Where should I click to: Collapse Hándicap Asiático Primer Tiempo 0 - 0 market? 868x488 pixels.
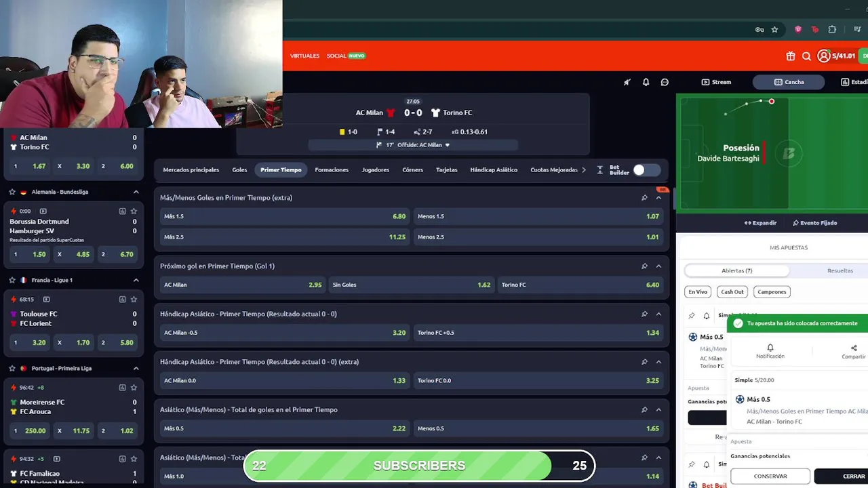[x=658, y=314]
